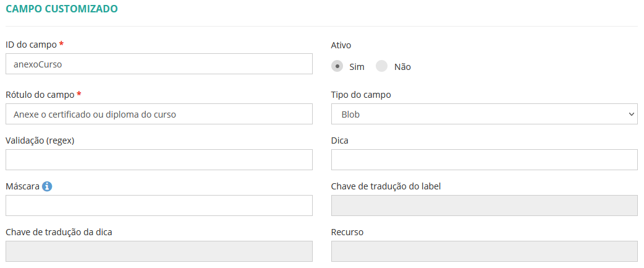644x268 pixels.
Task: Select the Sim radio button
Action: [337, 66]
